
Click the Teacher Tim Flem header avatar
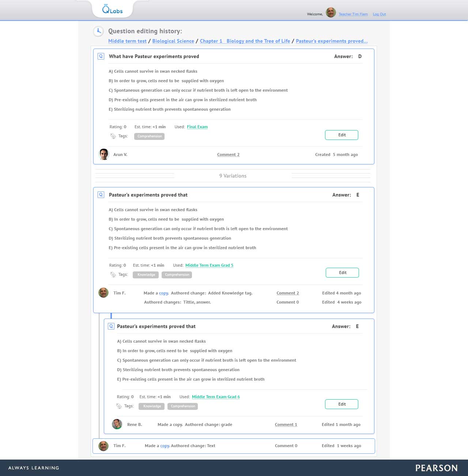coord(331,13)
